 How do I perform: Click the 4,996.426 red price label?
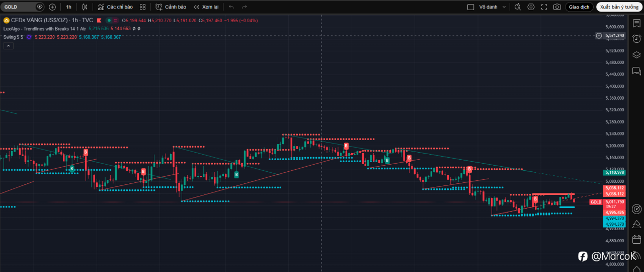pos(614,213)
